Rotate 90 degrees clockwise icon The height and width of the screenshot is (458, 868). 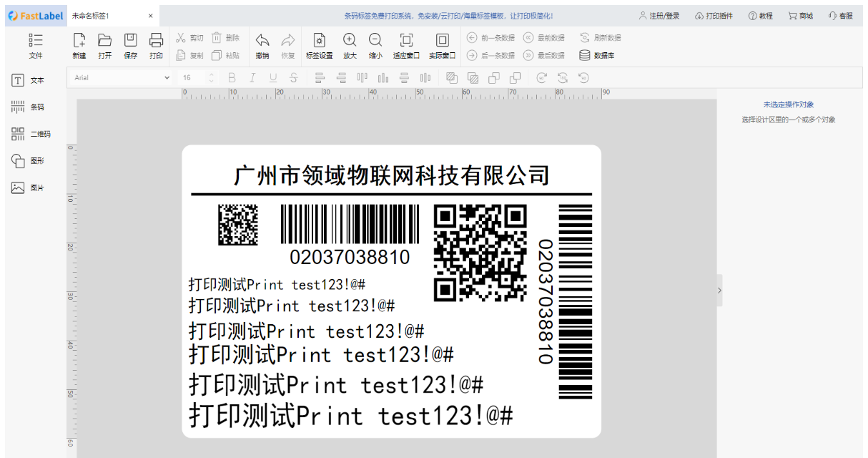(x=541, y=77)
